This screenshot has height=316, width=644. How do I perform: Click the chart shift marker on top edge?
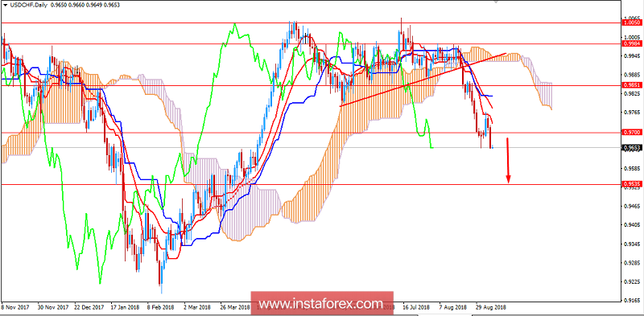coord(496,2)
